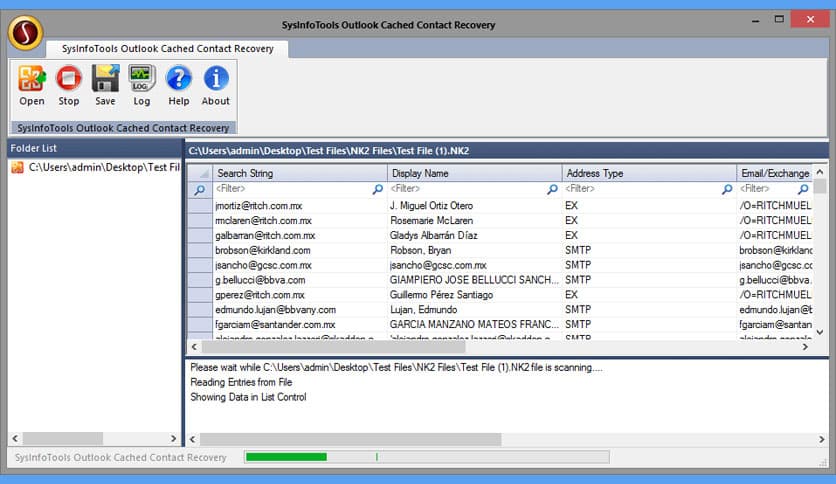View the Log icon
The image size is (836, 484).
tap(142, 85)
